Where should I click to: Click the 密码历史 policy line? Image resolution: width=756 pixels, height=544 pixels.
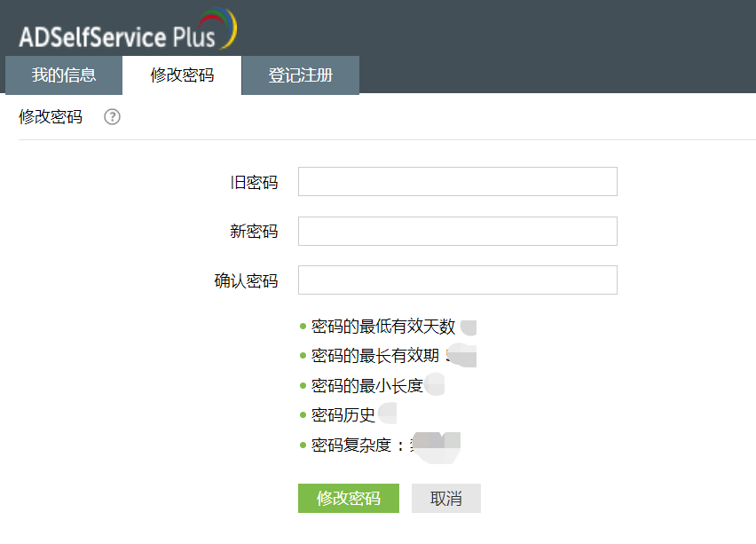[343, 414]
